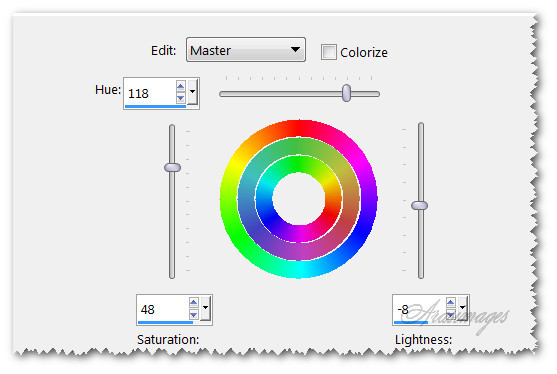Open the Lightness value slider dropdown
Image resolution: width=557 pixels, height=374 pixels.
pos(462,308)
